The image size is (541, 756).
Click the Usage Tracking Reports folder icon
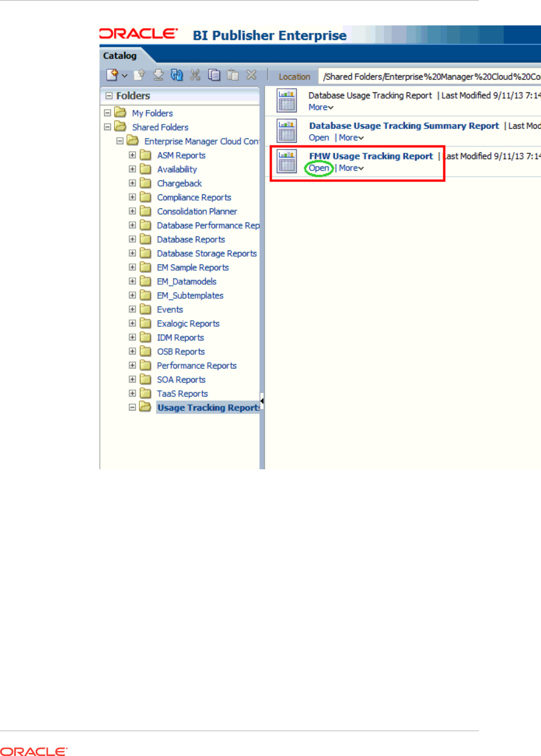coord(146,407)
